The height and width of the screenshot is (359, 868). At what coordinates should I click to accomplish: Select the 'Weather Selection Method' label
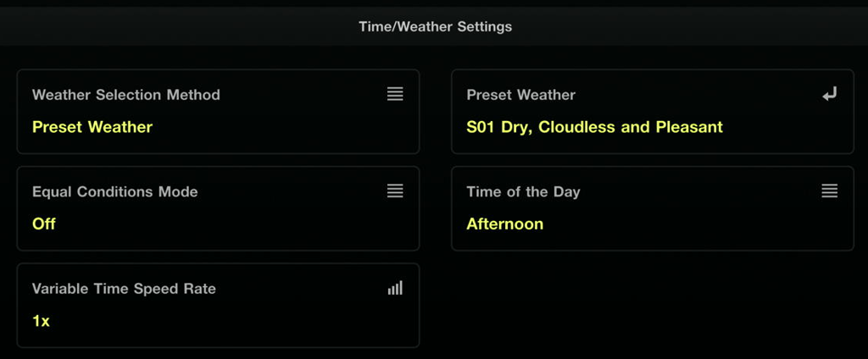[x=125, y=95]
